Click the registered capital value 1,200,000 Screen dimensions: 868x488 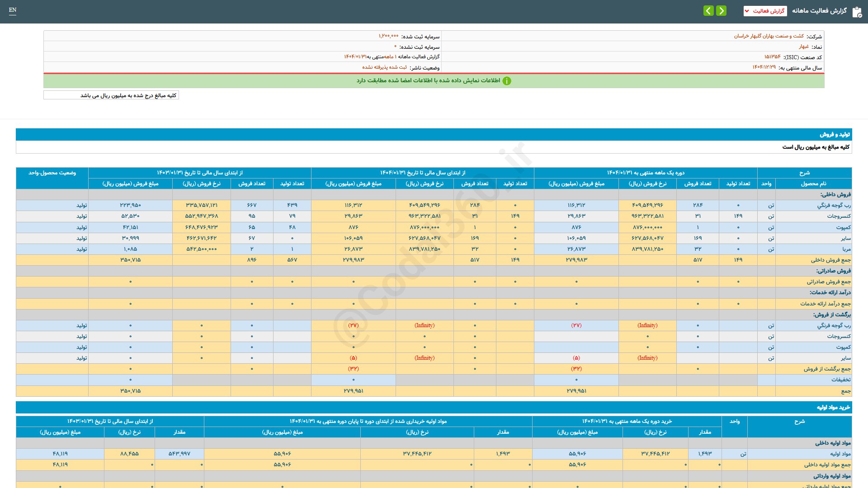(x=388, y=36)
